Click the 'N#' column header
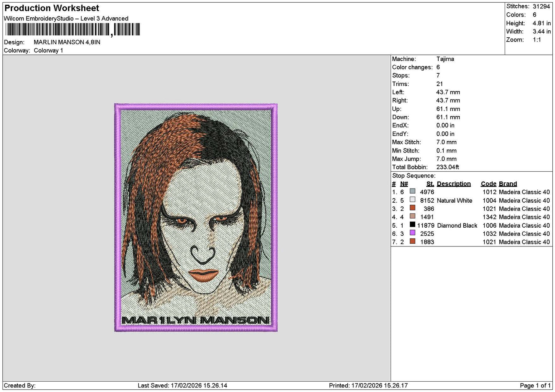Screen dimensions: 555x392 coord(404,184)
